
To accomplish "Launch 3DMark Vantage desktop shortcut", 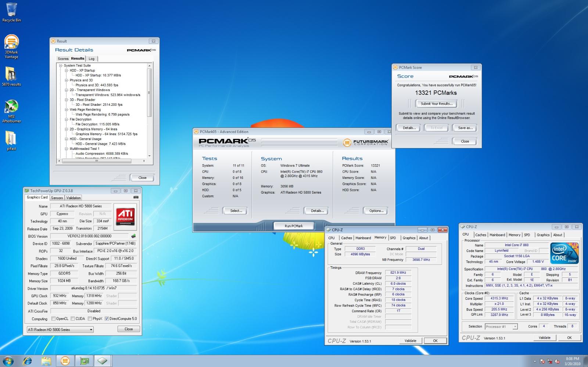I will [x=11, y=47].
